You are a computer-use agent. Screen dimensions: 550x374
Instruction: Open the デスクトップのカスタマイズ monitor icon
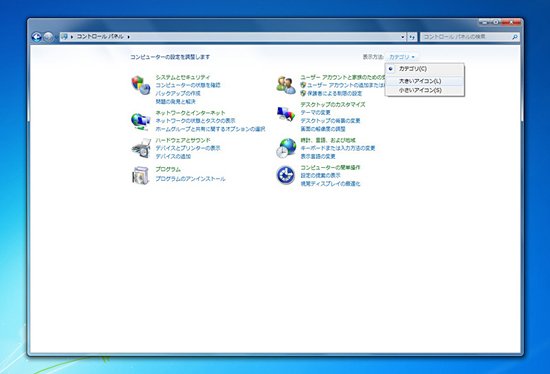[x=286, y=114]
